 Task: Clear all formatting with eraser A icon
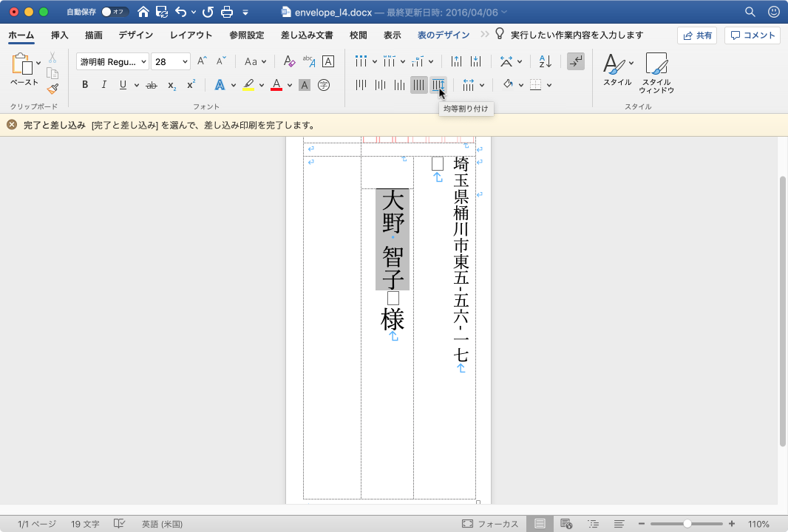click(x=289, y=61)
